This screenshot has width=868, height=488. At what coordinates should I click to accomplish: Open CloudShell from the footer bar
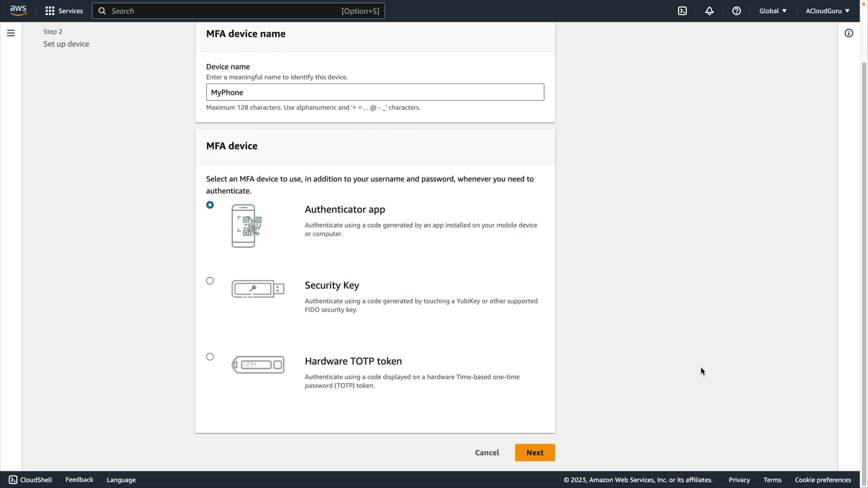31,480
